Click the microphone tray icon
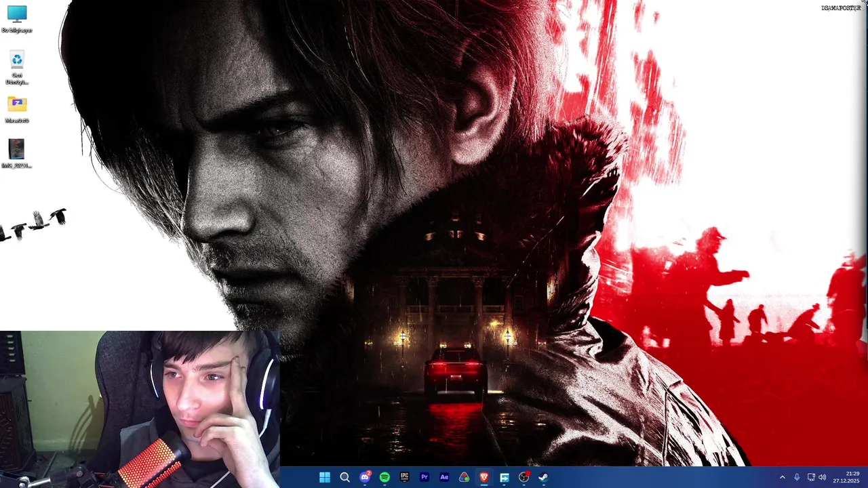868x488 pixels. point(797,477)
